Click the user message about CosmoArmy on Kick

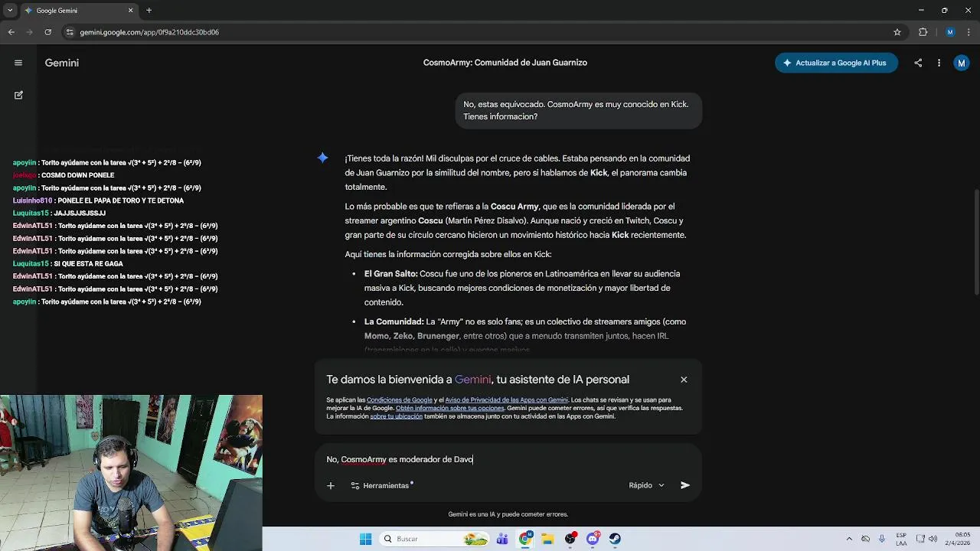[x=579, y=110]
